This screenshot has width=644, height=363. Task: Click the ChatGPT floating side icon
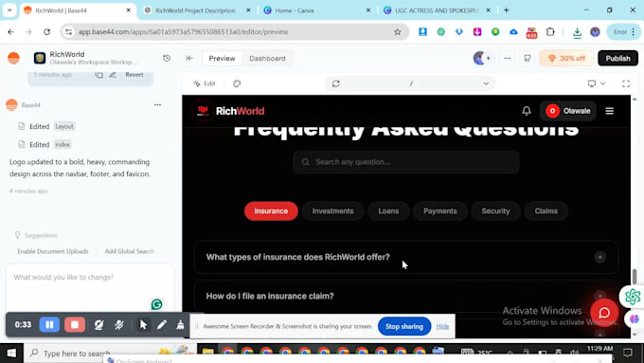[x=633, y=297]
